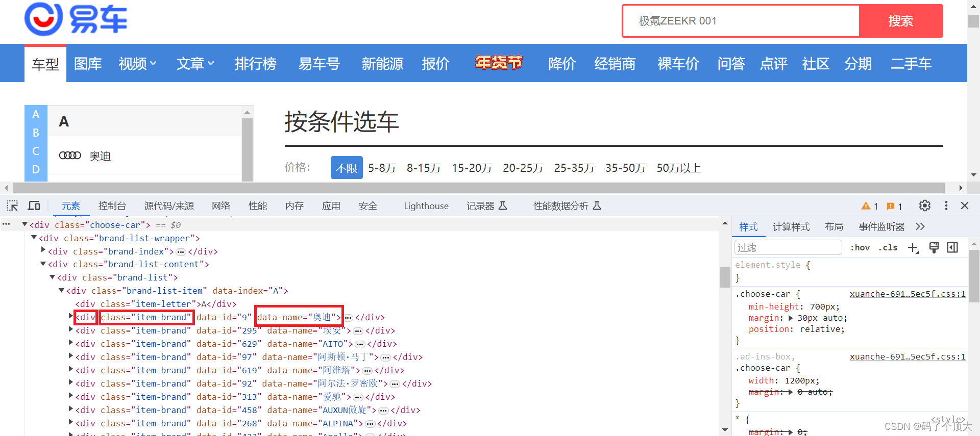The height and width of the screenshot is (436, 980).
Task: Close the DevTools panel
Action: [x=964, y=206]
